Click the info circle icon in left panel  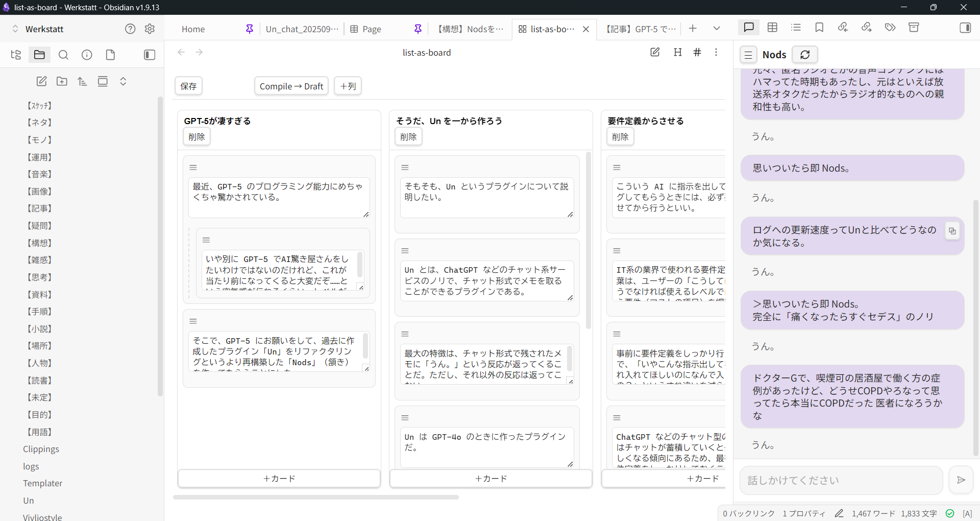[87, 55]
